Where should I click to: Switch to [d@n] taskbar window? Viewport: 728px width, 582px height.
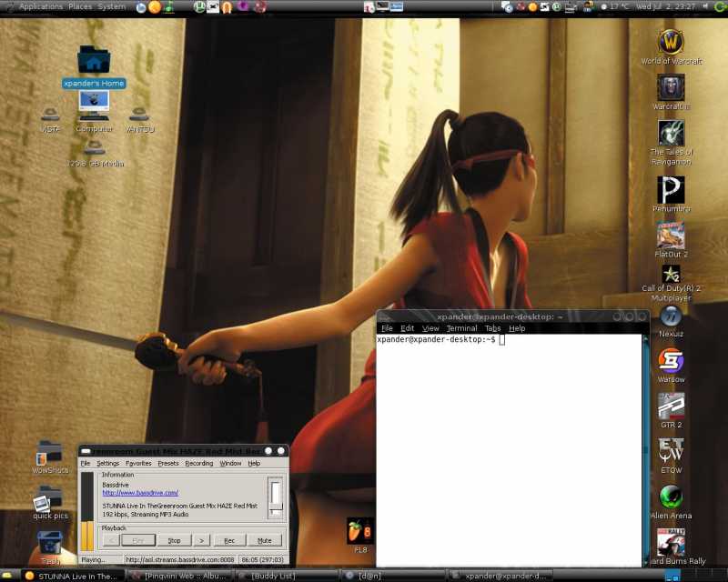click(394, 576)
